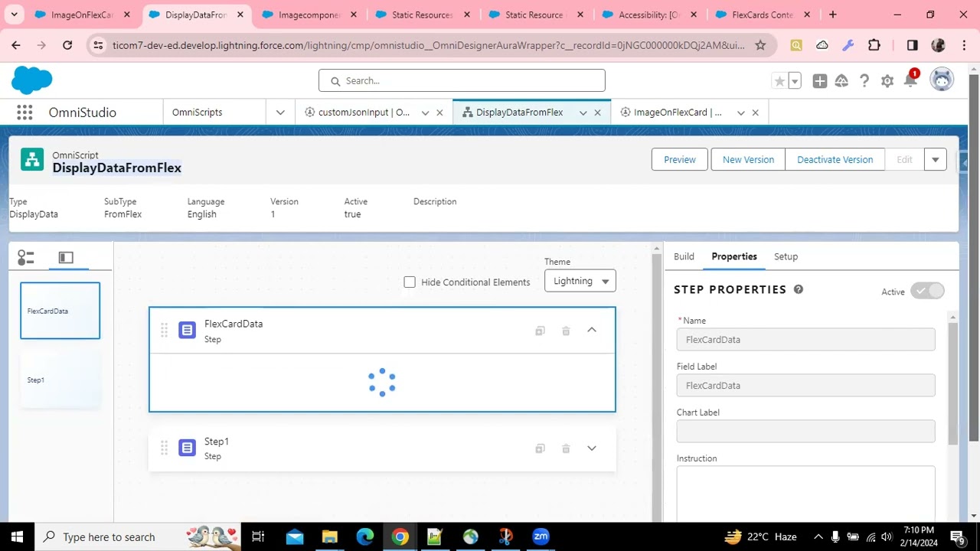Click the FlexCardData step block icon
Image resolution: width=980 pixels, height=551 pixels.
click(x=187, y=330)
